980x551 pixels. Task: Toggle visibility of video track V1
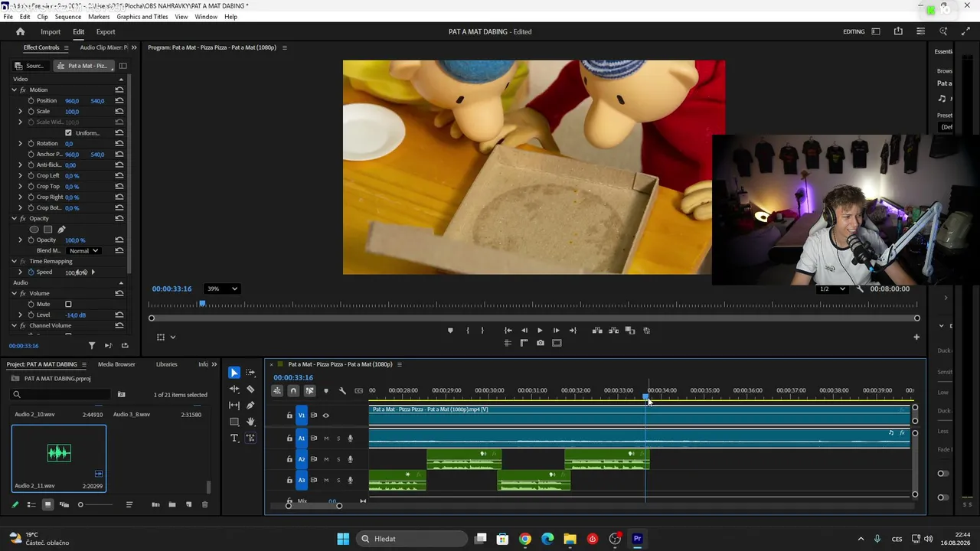325,416
